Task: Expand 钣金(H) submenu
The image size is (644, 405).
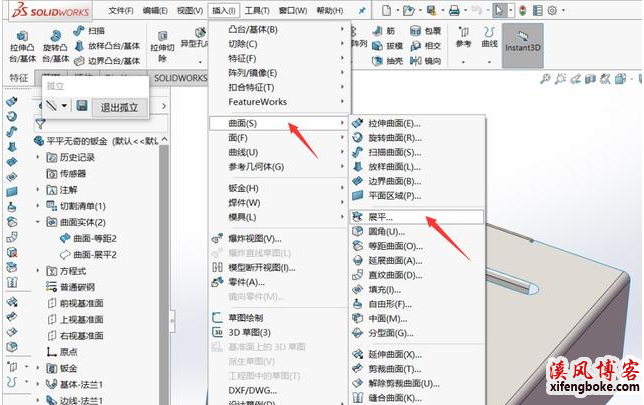Action: (x=279, y=188)
